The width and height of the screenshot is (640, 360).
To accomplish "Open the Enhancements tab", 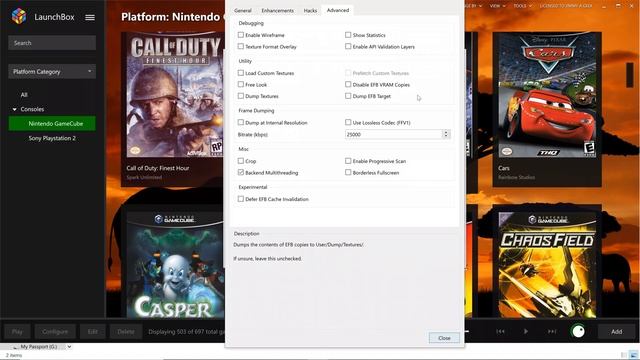I will pyautogui.click(x=278, y=11).
